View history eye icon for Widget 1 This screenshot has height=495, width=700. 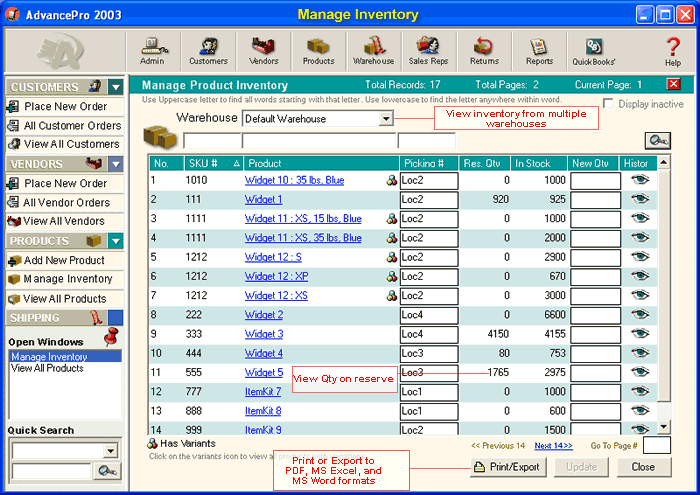click(x=640, y=199)
